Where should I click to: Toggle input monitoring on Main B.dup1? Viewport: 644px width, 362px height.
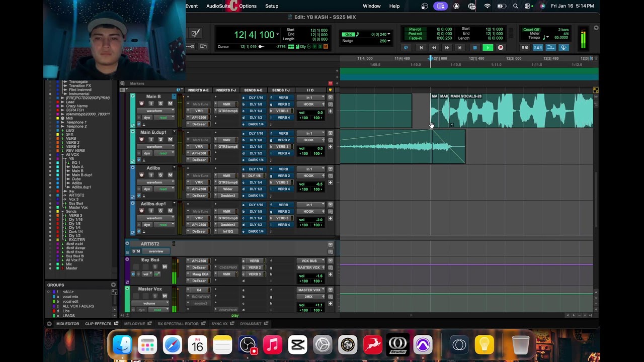click(x=151, y=139)
